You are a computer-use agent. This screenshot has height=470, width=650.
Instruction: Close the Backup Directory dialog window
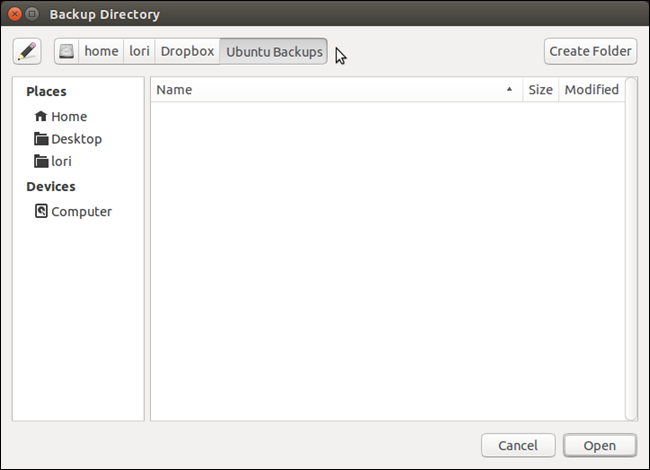click(12, 14)
